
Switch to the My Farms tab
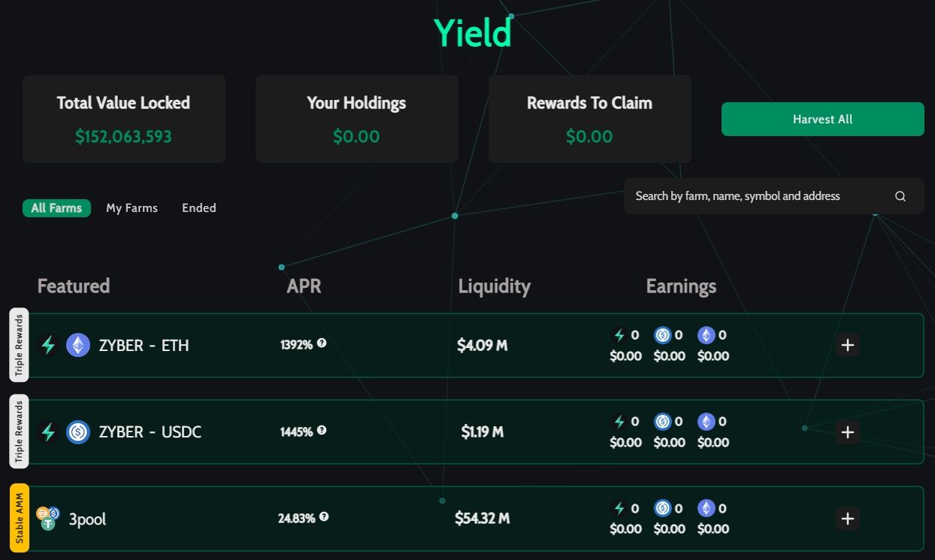(x=132, y=208)
